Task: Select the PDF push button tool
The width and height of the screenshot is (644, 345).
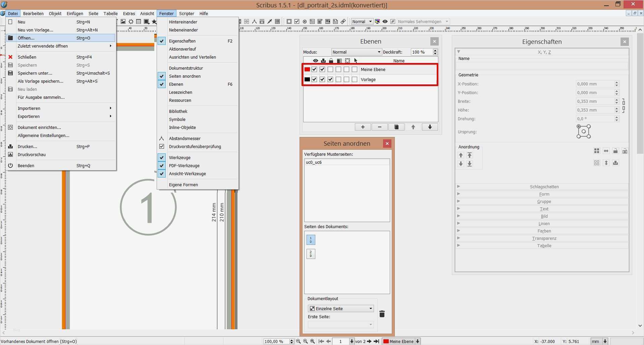Action: 289,21
